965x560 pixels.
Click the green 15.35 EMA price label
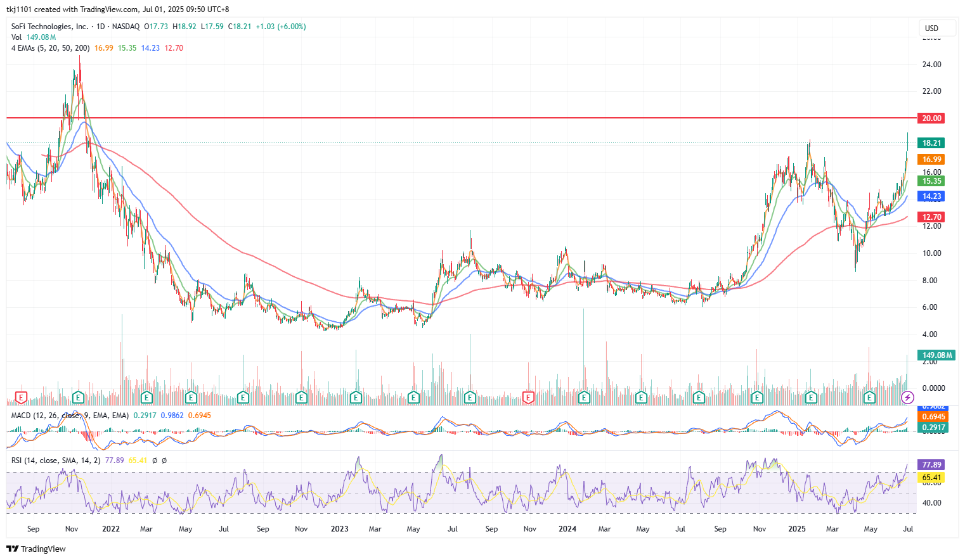931,181
